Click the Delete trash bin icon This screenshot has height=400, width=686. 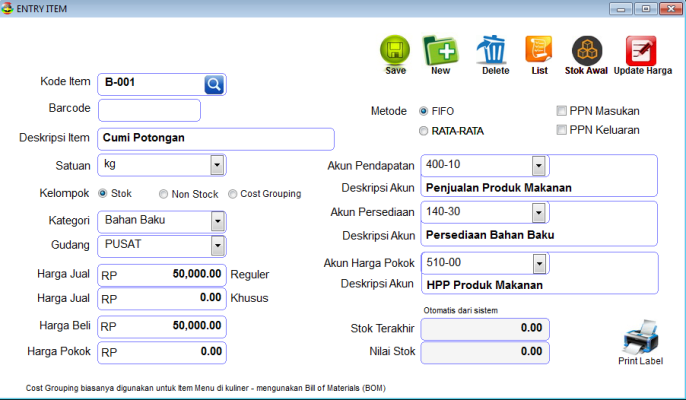pos(492,50)
